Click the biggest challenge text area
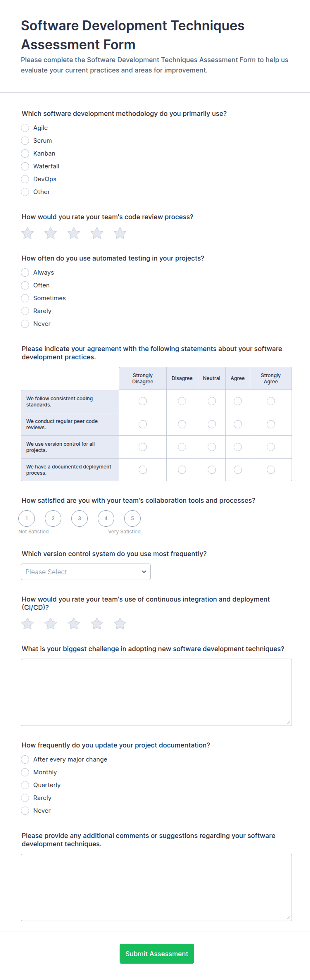 click(x=156, y=692)
